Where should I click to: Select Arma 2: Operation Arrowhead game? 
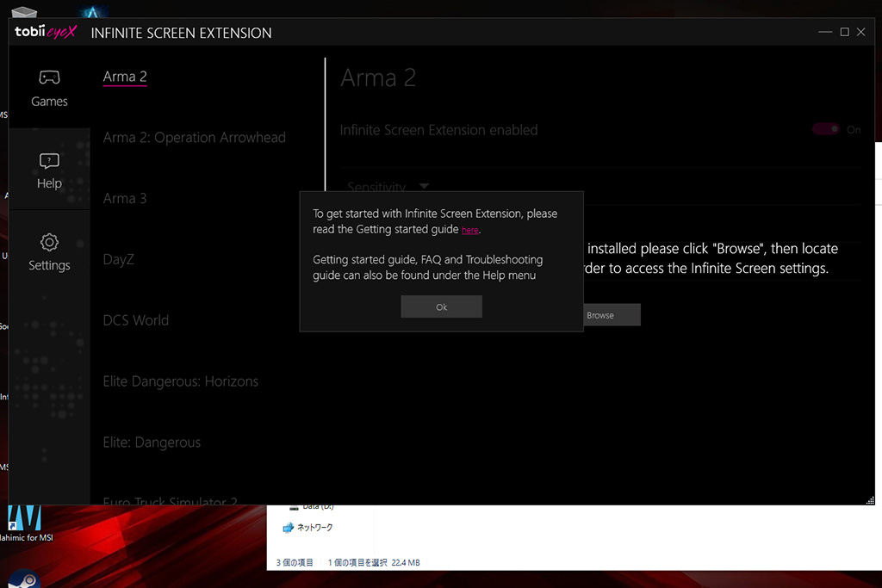pyautogui.click(x=194, y=138)
